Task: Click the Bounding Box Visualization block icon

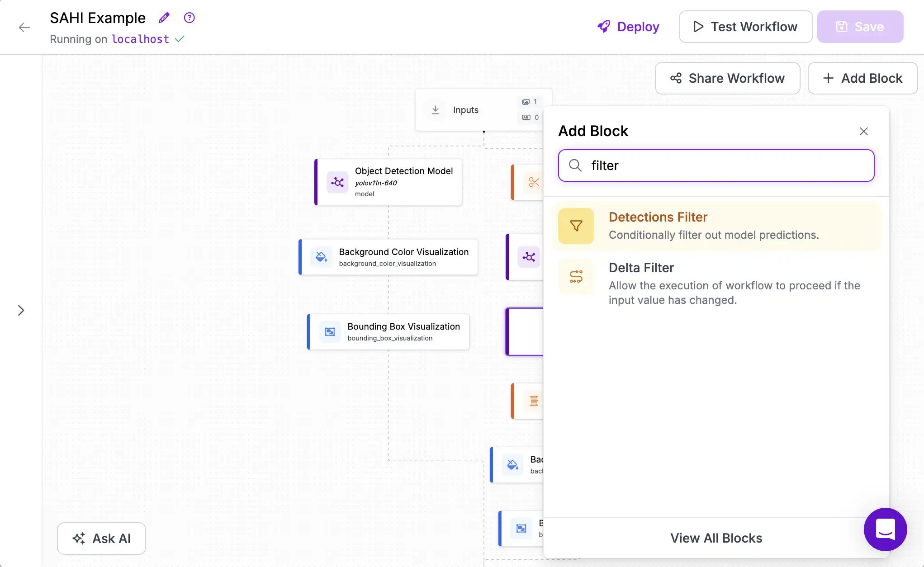Action: (330, 332)
